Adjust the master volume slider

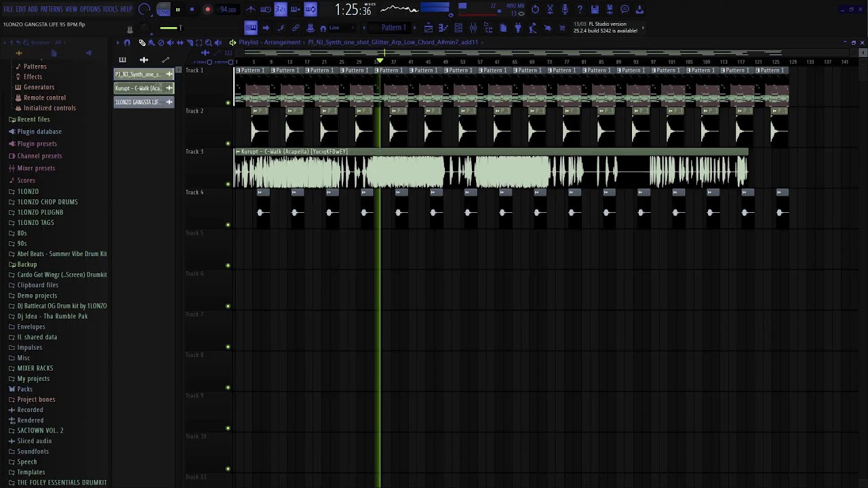click(x=170, y=28)
